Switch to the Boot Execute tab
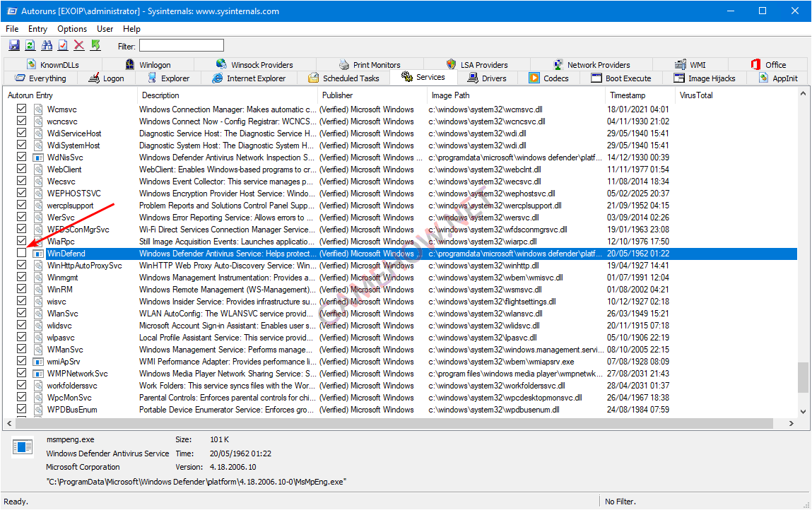Image resolution: width=812 pixels, height=510 pixels. click(x=621, y=78)
